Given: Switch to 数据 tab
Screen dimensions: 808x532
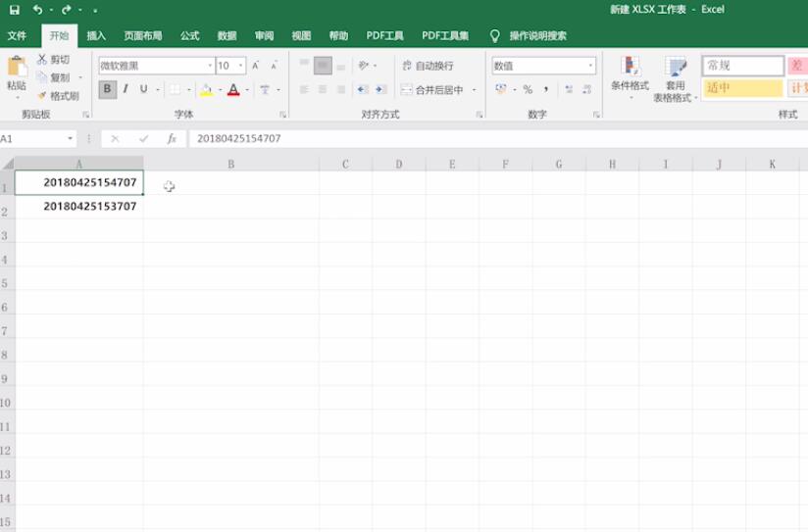Looking at the screenshot, I should coord(227,35).
